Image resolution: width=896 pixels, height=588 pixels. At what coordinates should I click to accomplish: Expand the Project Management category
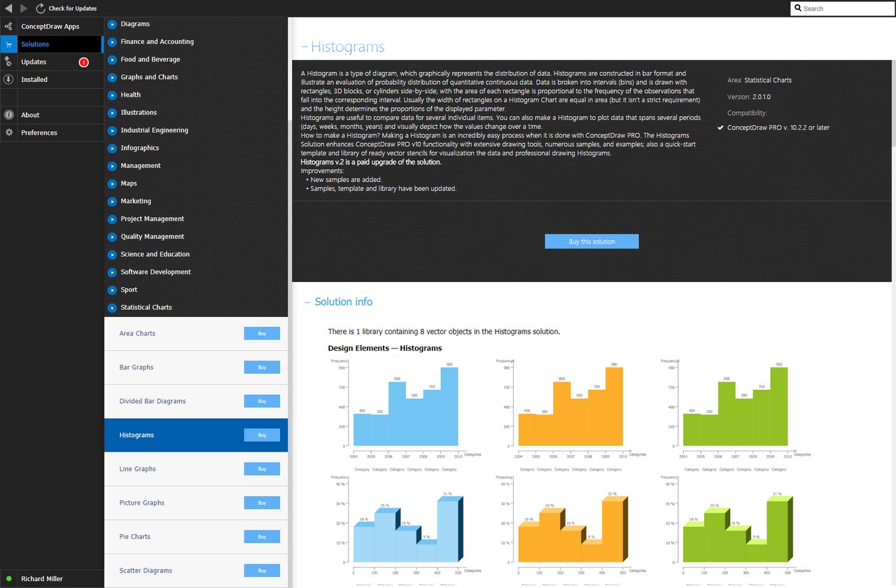pos(112,219)
